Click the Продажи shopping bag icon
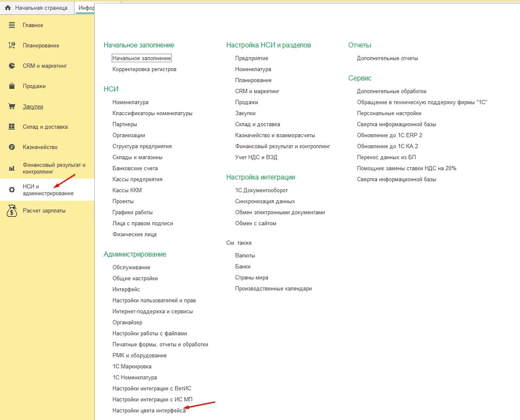Screen dimensions: 520x420 click(x=12, y=86)
